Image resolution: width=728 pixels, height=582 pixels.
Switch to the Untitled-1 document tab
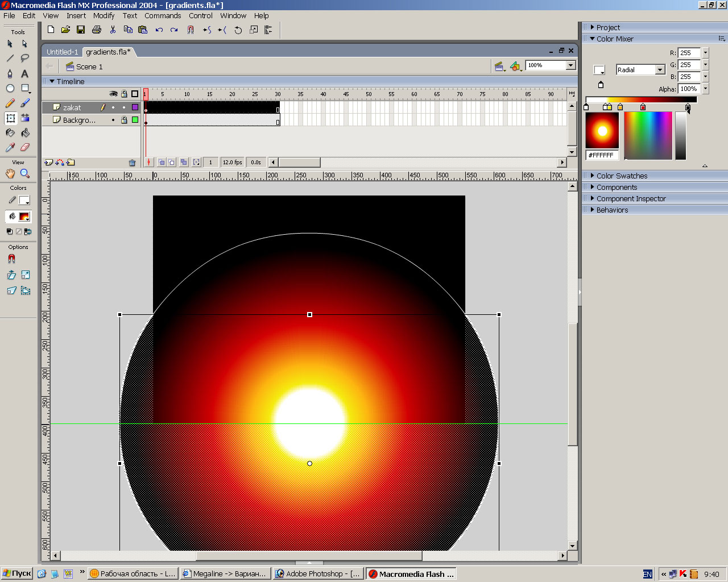click(63, 52)
